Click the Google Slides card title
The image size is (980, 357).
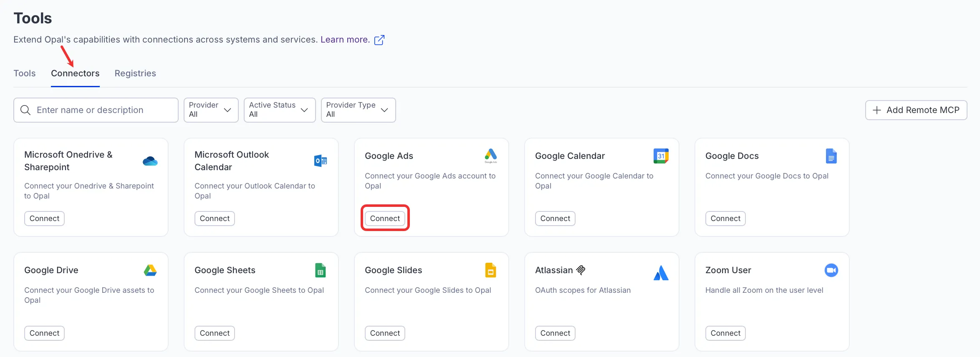coord(394,270)
